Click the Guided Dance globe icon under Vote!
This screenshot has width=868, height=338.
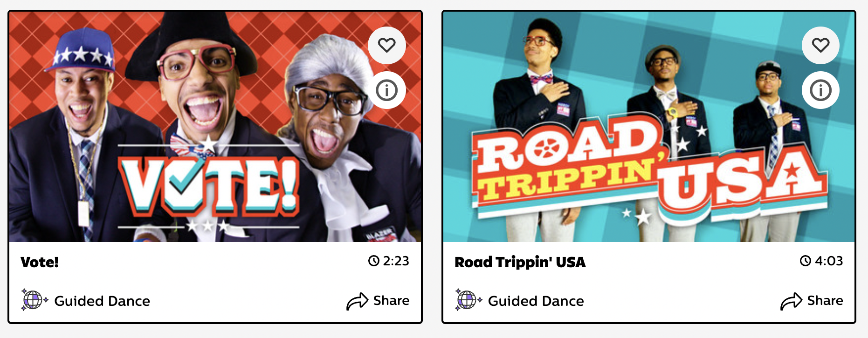click(x=34, y=300)
